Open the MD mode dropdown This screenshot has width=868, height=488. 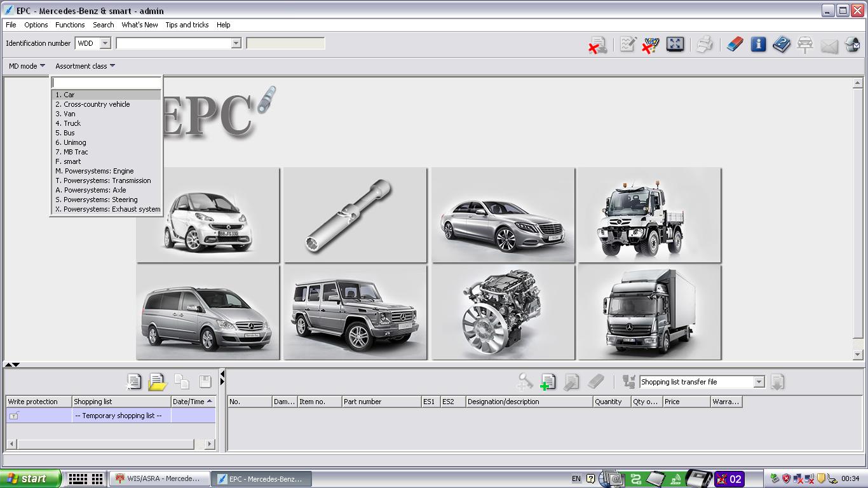point(27,66)
